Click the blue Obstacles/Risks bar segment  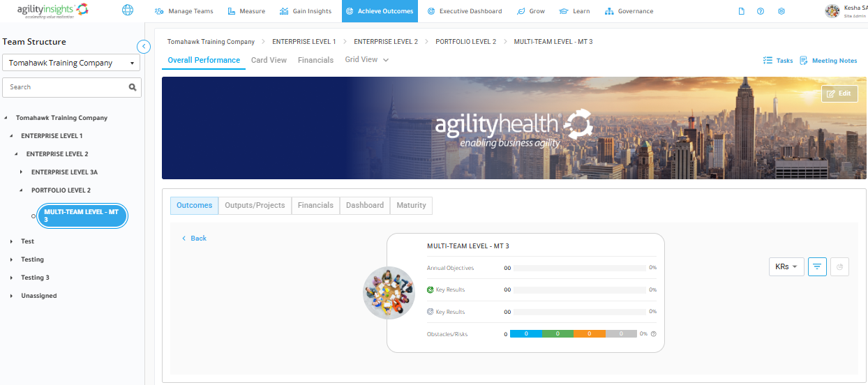click(525, 334)
